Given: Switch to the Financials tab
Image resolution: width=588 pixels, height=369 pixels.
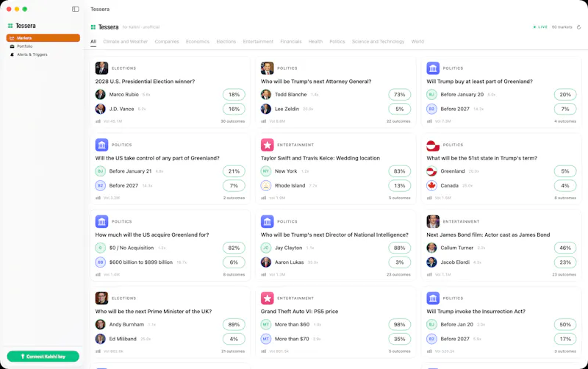Looking at the screenshot, I should click(291, 42).
